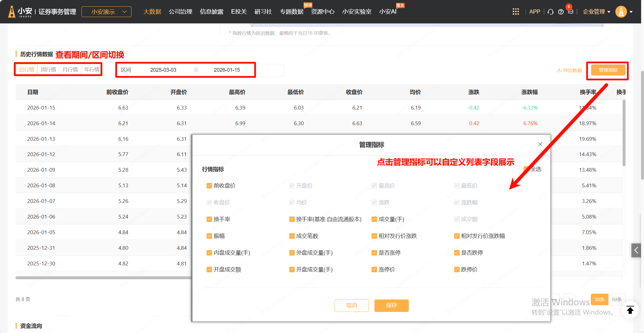644x333 pixels.
Task: Open the help question mark icon
Action: [x=561, y=12]
